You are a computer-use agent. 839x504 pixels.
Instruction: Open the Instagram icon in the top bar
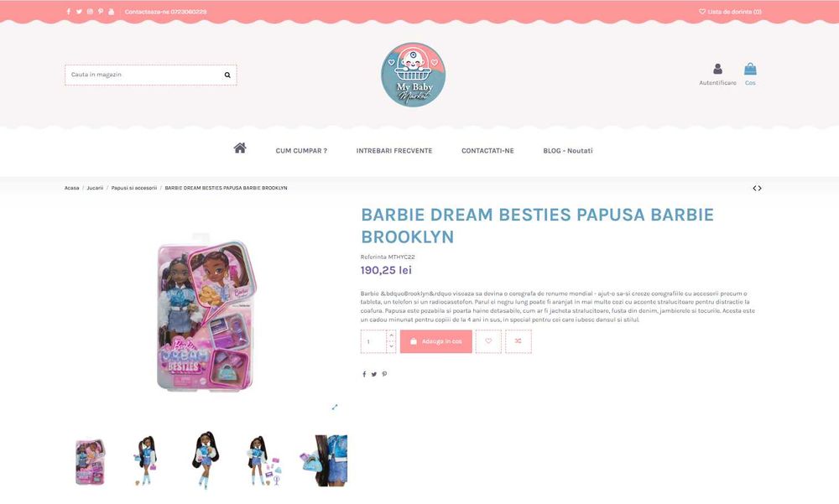tap(90, 11)
